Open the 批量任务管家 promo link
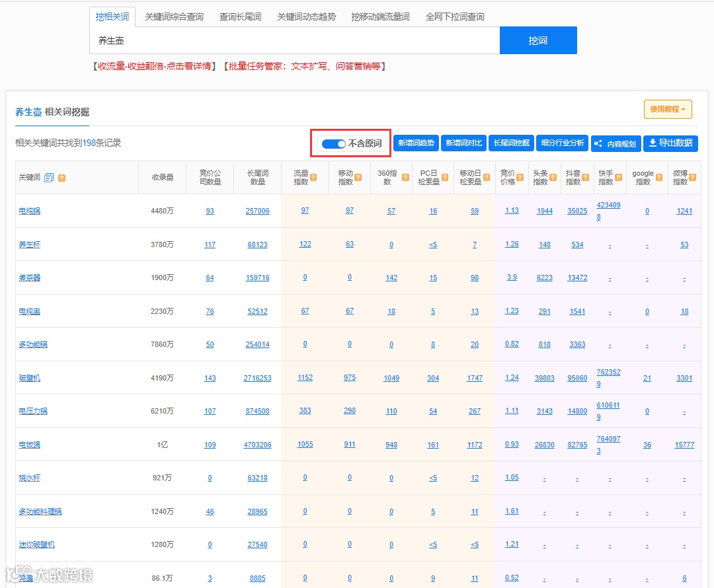This screenshot has height=588, width=714. (x=305, y=67)
